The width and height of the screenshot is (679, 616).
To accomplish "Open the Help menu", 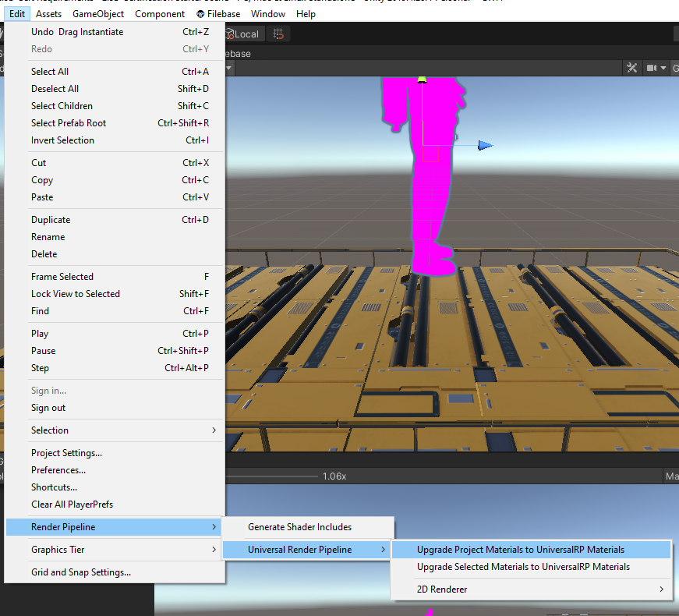I will 306,13.
